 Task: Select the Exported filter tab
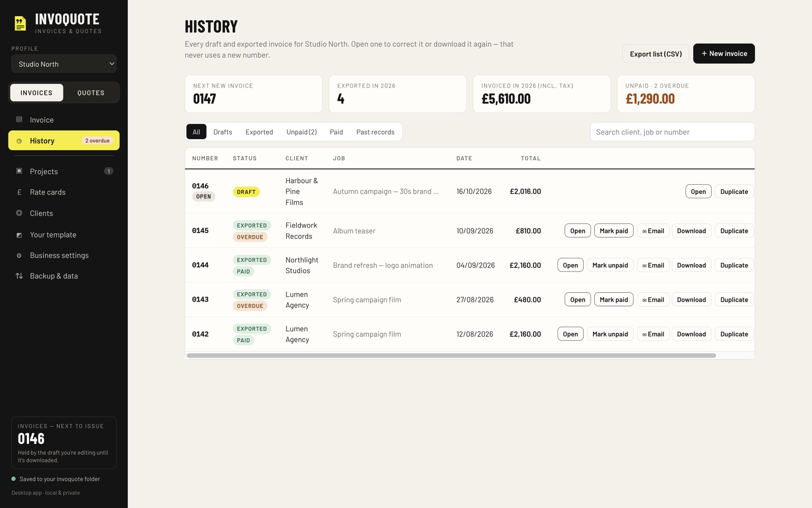click(259, 132)
